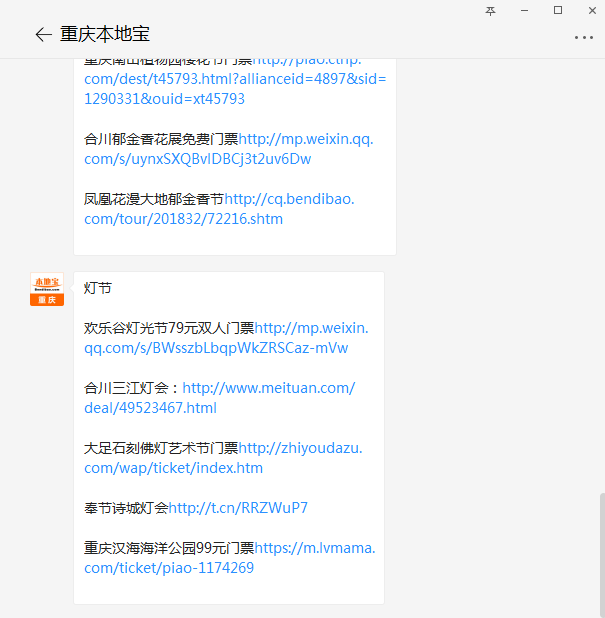Click the 灯节 heading text
605x618 pixels.
click(98, 288)
